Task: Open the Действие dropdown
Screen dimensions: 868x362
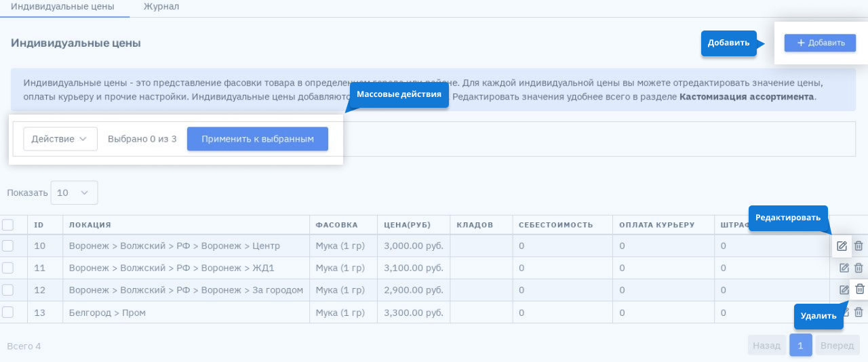Action: 60,139
